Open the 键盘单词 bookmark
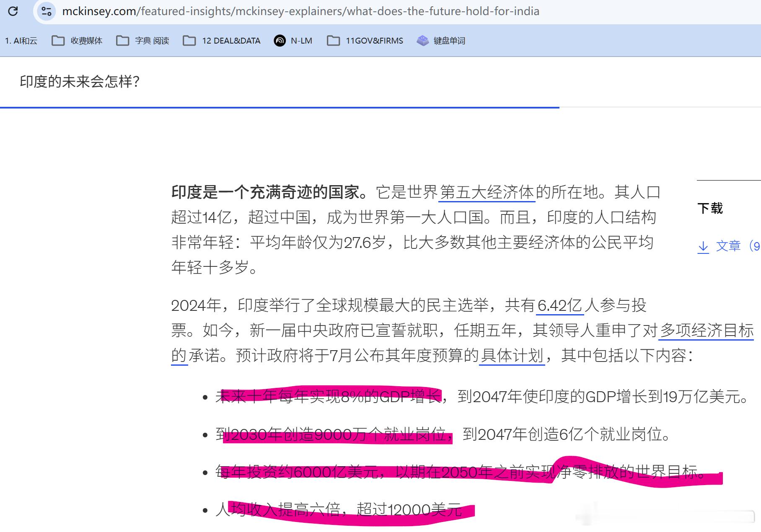The width and height of the screenshot is (761, 532). point(441,41)
